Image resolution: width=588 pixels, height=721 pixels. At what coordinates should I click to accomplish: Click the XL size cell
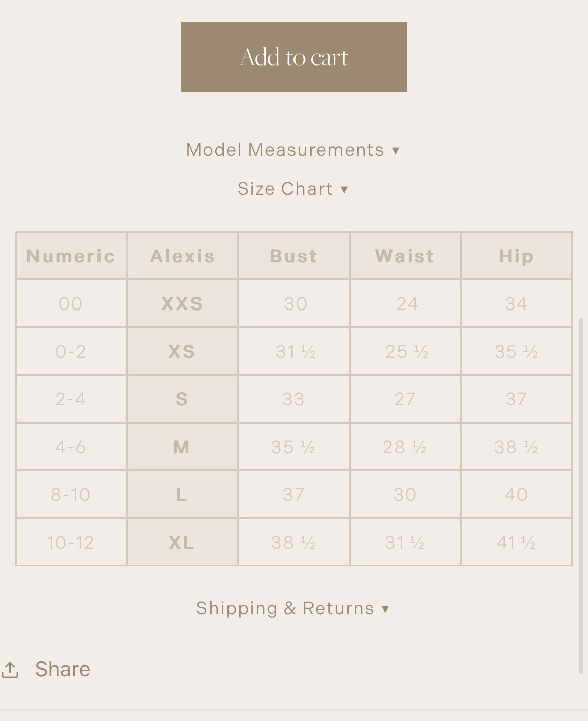click(x=182, y=543)
